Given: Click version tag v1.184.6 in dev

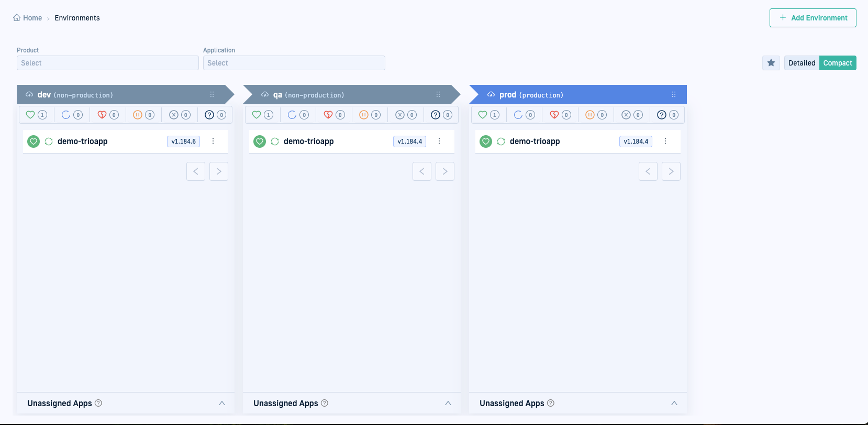Looking at the screenshot, I should pos(183,141).
